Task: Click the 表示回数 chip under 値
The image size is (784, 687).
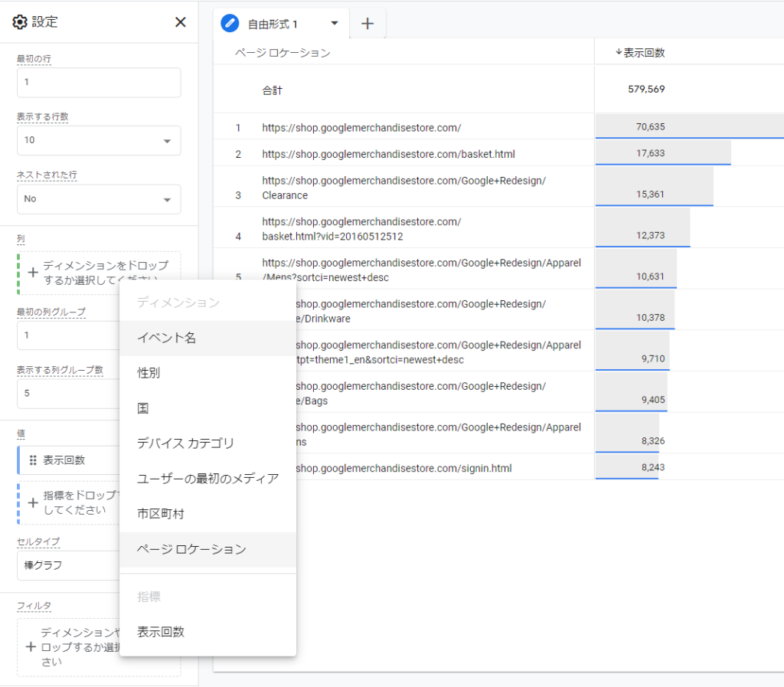Action: pyautogui.click(x=68, y=460)
